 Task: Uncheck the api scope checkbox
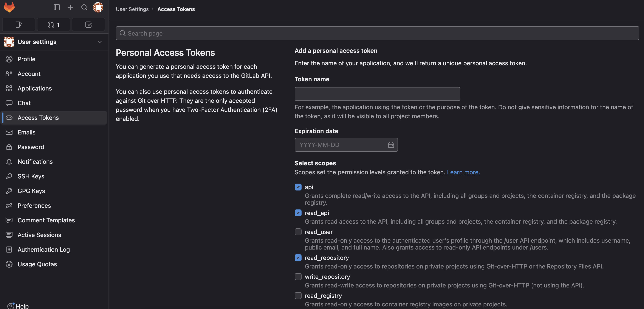click(298, 187)
